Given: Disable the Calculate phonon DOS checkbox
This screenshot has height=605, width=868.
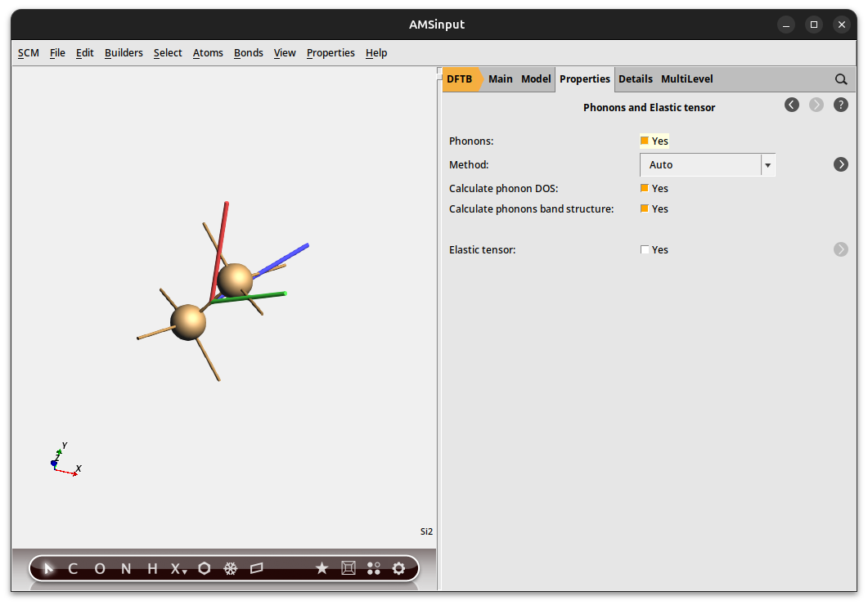Looking at the screenshot, I should tap(645, 188).
